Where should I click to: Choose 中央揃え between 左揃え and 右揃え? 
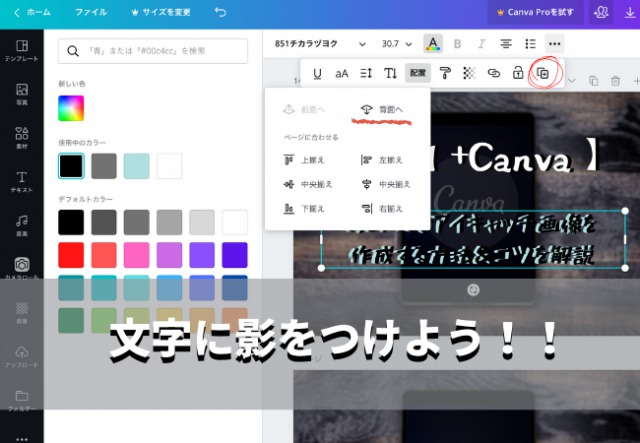click(x=386, y=185)
